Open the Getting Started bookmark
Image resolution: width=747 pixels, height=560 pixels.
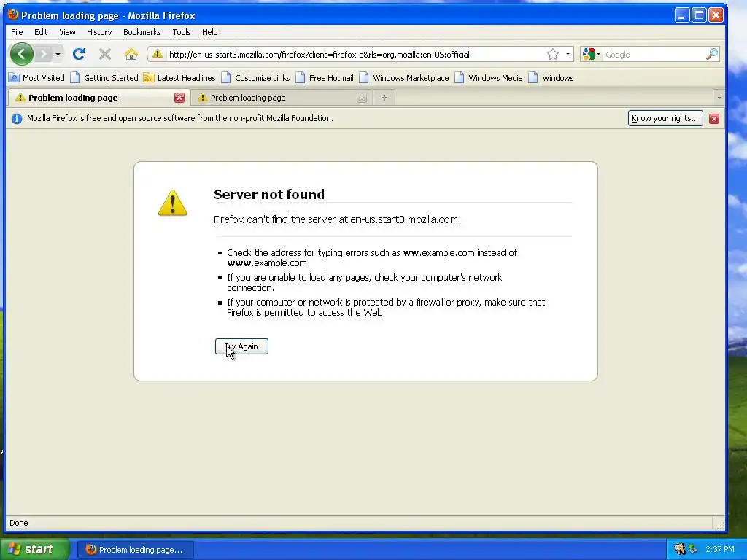click(104, 77)
